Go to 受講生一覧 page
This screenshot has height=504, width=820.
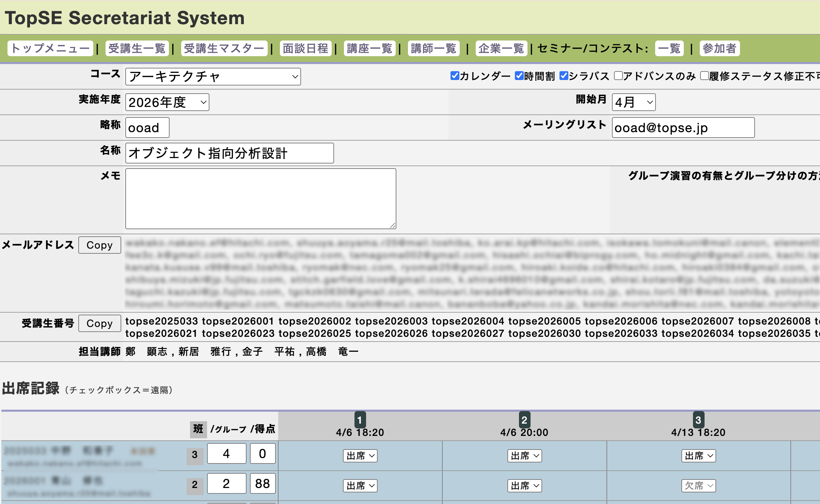point(137,48)
